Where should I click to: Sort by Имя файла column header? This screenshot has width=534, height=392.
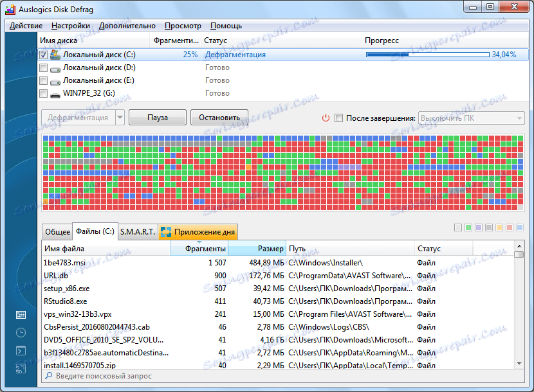point(106,249)
